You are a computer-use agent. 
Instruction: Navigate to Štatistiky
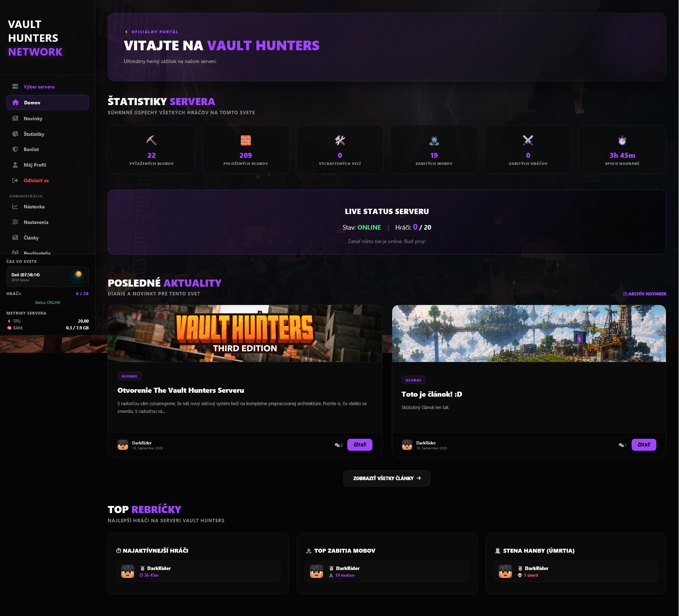coord(47,134)
